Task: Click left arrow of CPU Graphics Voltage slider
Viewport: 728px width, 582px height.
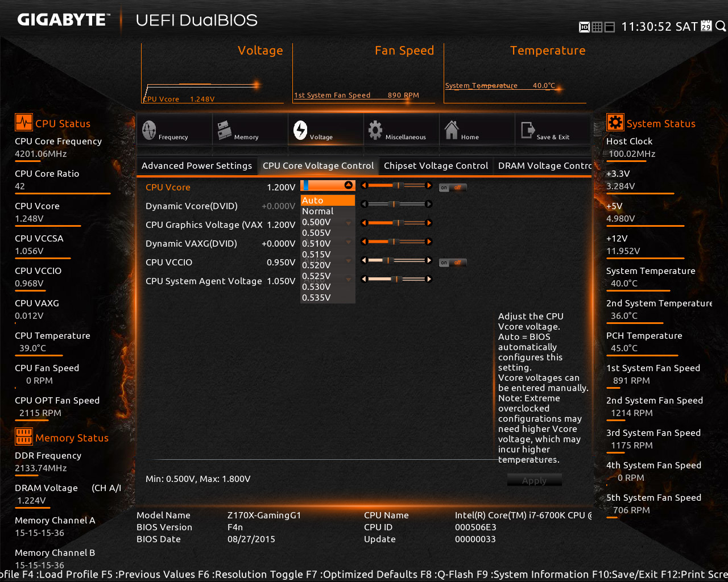Action: pos(365,223)
